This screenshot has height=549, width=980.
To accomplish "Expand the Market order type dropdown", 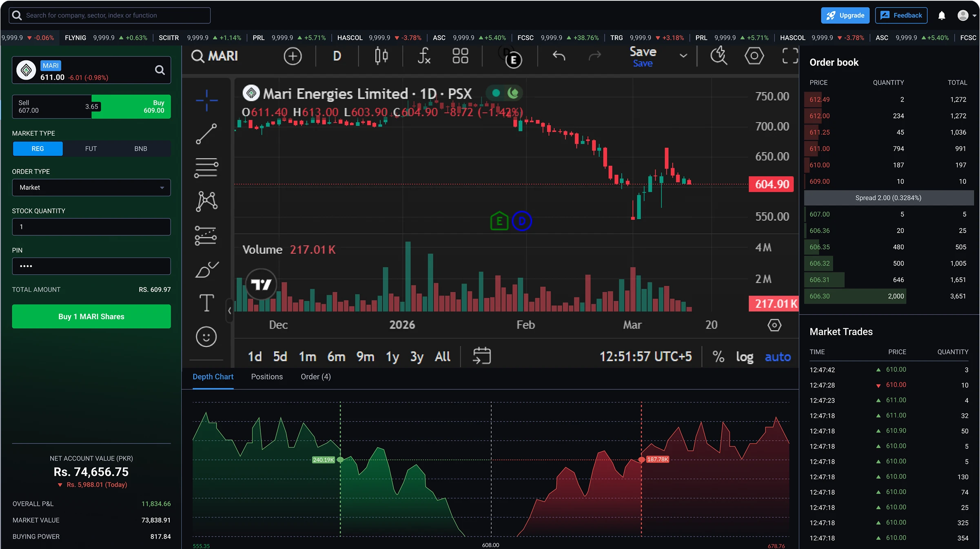I will (91, 187).
